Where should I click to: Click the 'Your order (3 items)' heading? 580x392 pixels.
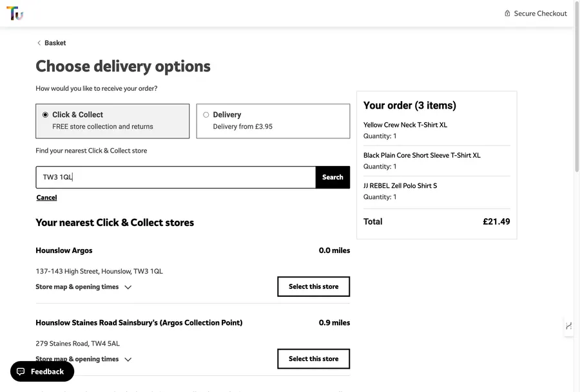point(409,106)
